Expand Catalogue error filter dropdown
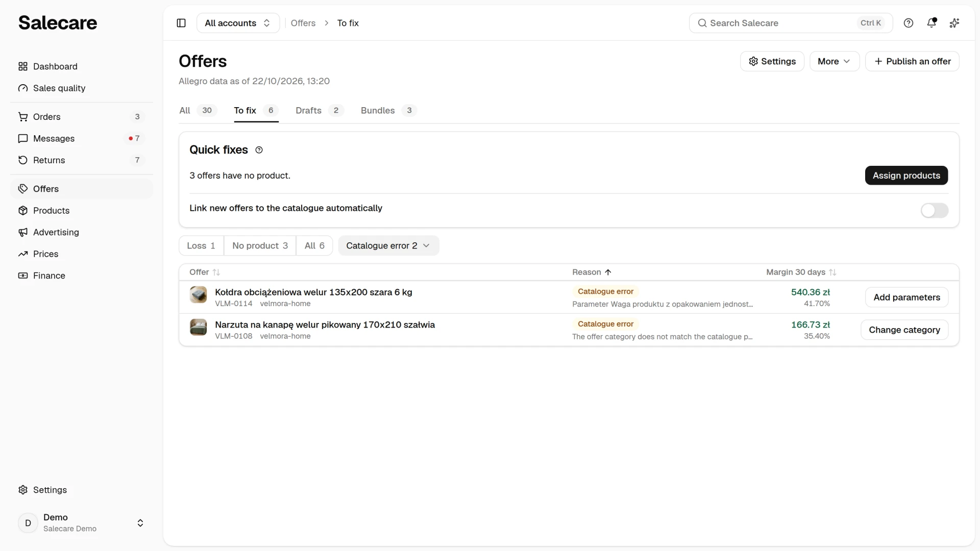 click(x=388, y=245)
